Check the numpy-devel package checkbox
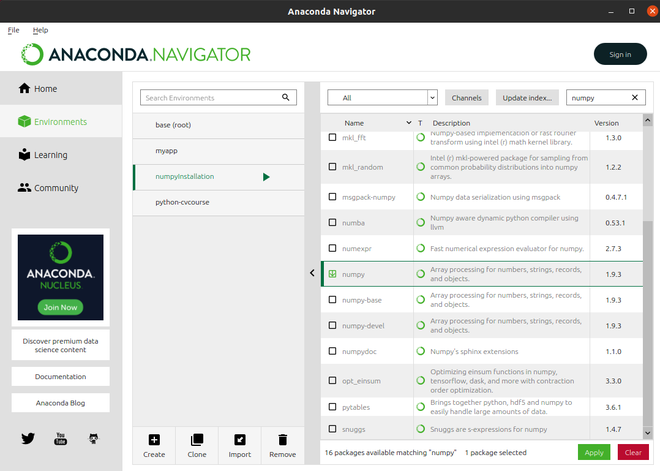 (333, 325)
